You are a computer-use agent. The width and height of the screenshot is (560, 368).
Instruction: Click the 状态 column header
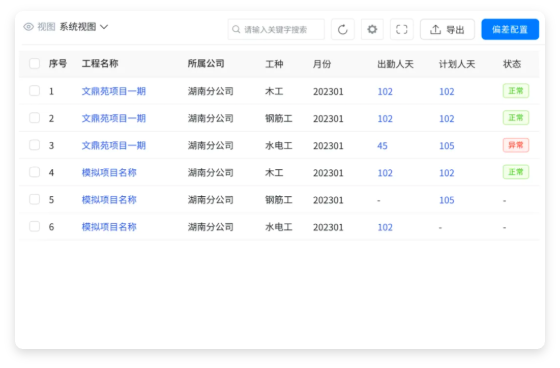click(x=512, y=64)
